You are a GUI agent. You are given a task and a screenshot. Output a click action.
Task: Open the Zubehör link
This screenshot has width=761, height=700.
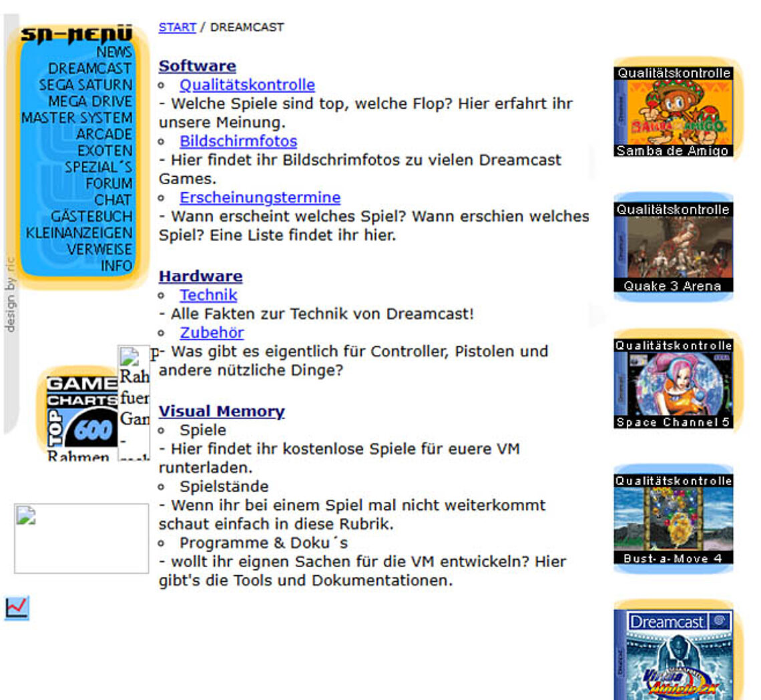(212, 333)
